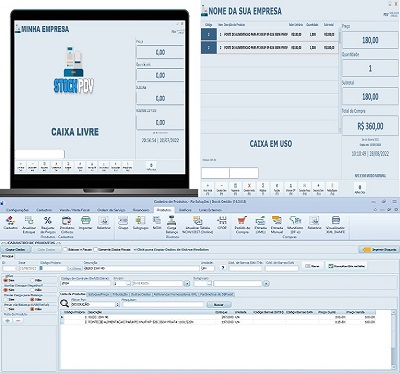Viewport: 400px width, 374px height.
Task: Open the Subgrupo ribbon icon
Action: (x=141, y=223)
